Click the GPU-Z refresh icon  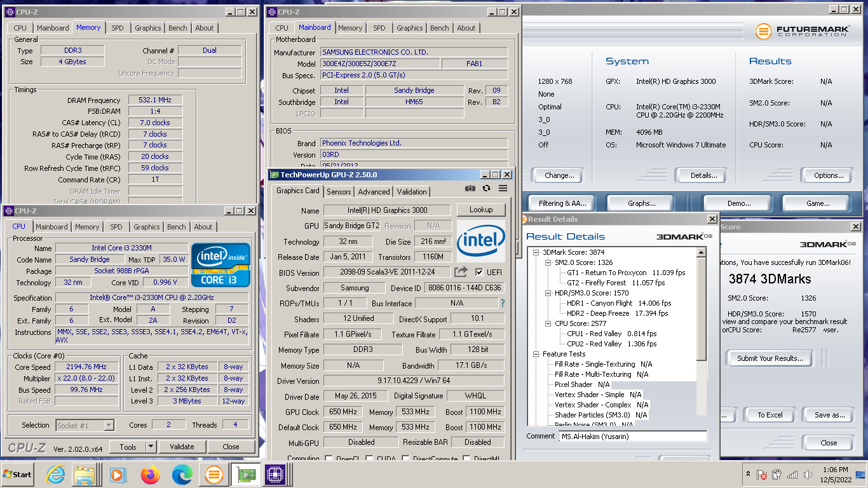pos(486,188)
